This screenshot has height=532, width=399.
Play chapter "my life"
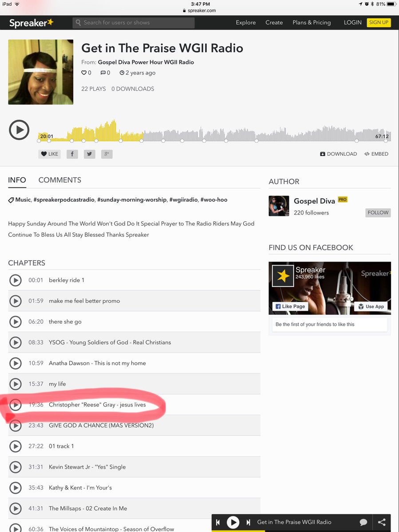(x=16, y=384)
